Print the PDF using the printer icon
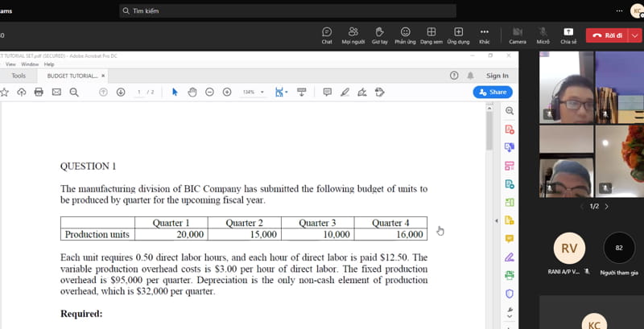The width and height of the screenshot is (644, 329). tap(39, 92)
